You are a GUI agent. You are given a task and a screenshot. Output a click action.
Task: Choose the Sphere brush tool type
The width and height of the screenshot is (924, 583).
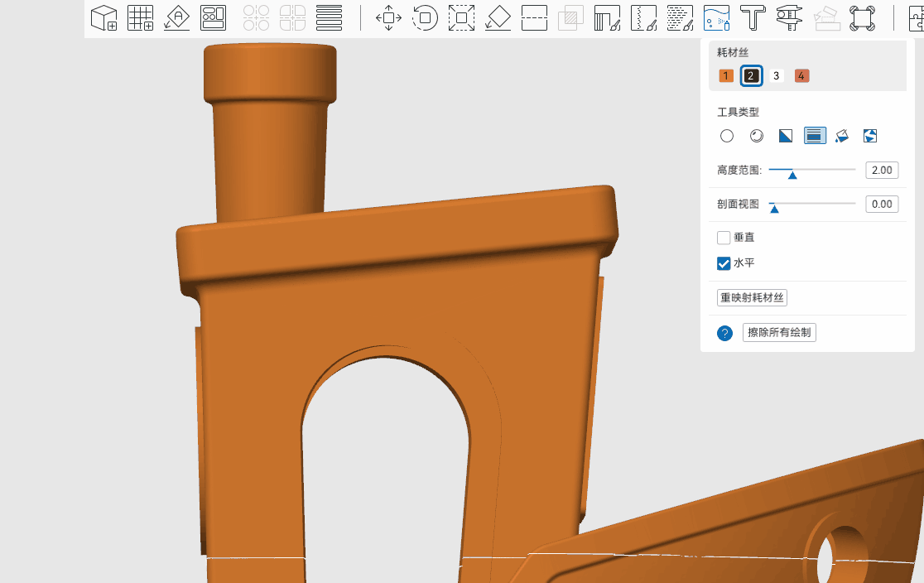point(757,136)
